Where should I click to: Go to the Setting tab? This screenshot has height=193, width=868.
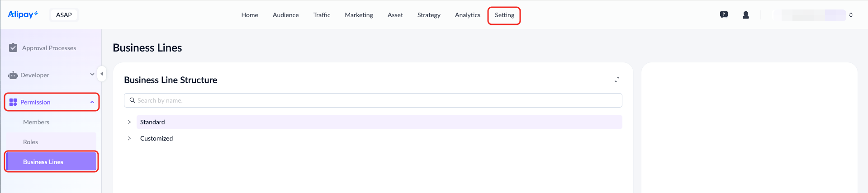coord(504,15)
